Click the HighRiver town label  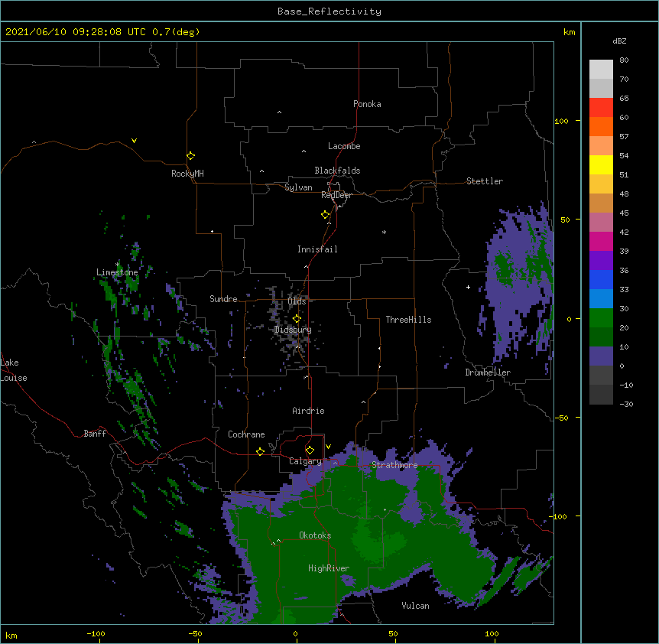(329, 568)
